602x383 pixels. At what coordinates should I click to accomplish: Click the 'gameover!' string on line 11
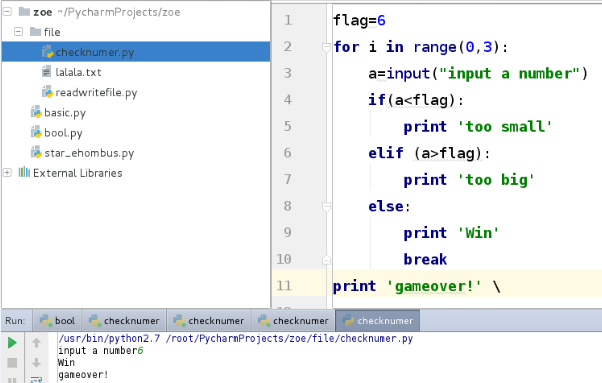pyautogui.click(x=434, y=286)
